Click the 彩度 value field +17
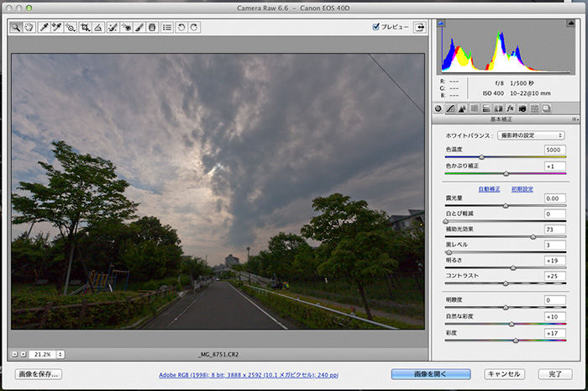Screen dimensions: 588x391 [555, 333]
